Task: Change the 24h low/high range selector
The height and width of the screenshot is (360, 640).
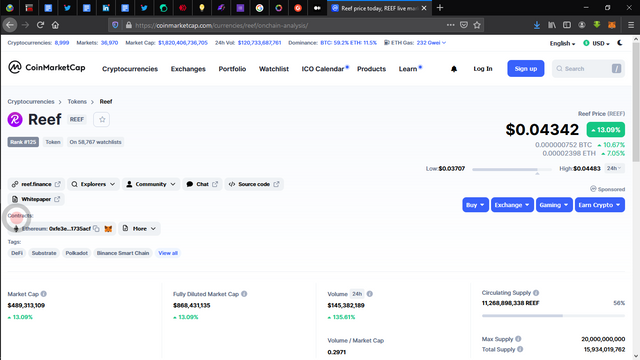Action: (614, 168)
